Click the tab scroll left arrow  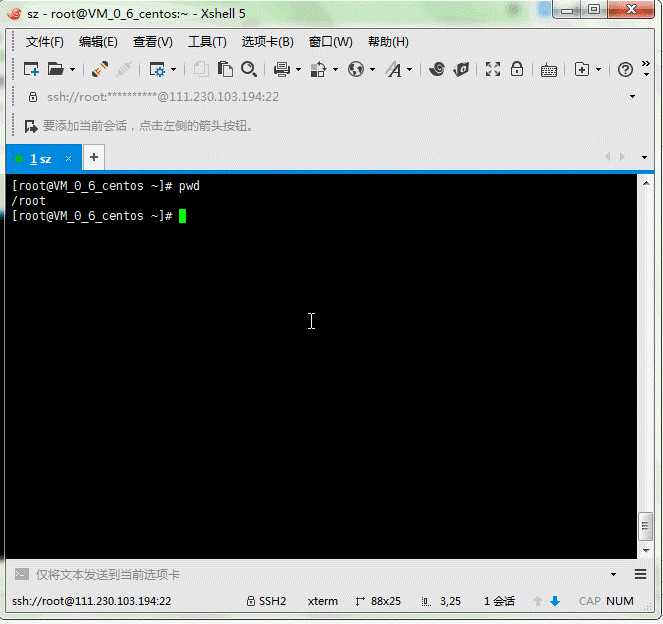608,157
